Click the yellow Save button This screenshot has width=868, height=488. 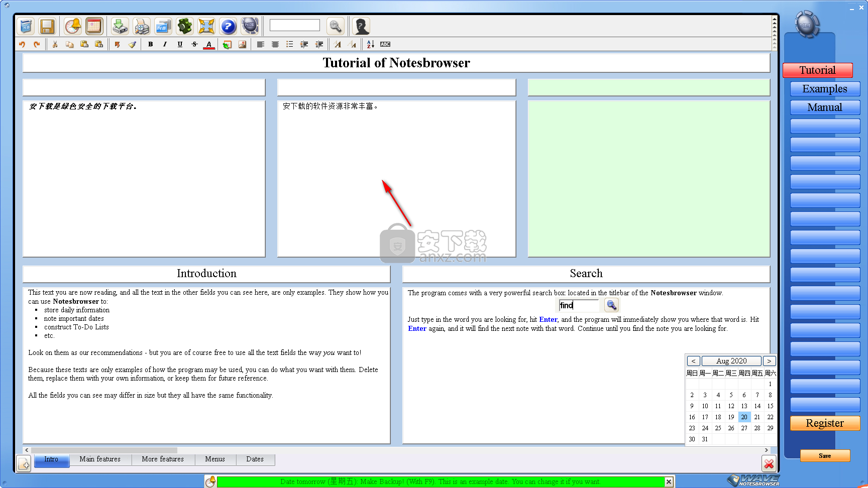825,456
